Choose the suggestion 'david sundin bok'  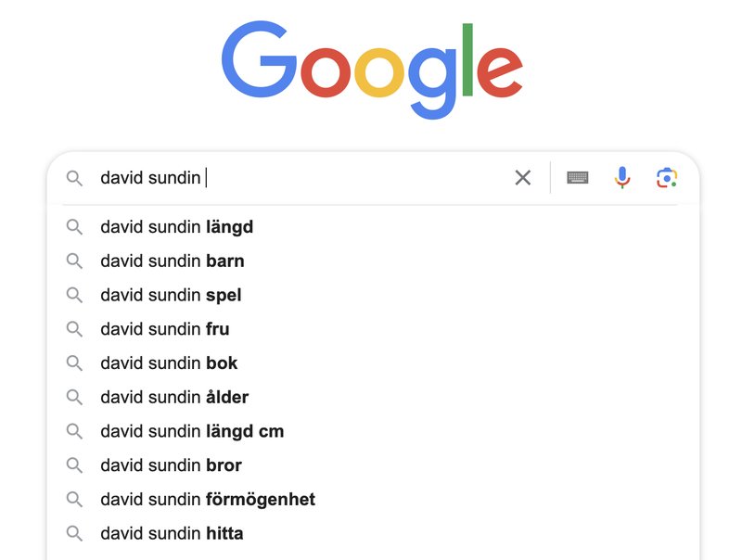pyautogui.click(x=373, y=363)
